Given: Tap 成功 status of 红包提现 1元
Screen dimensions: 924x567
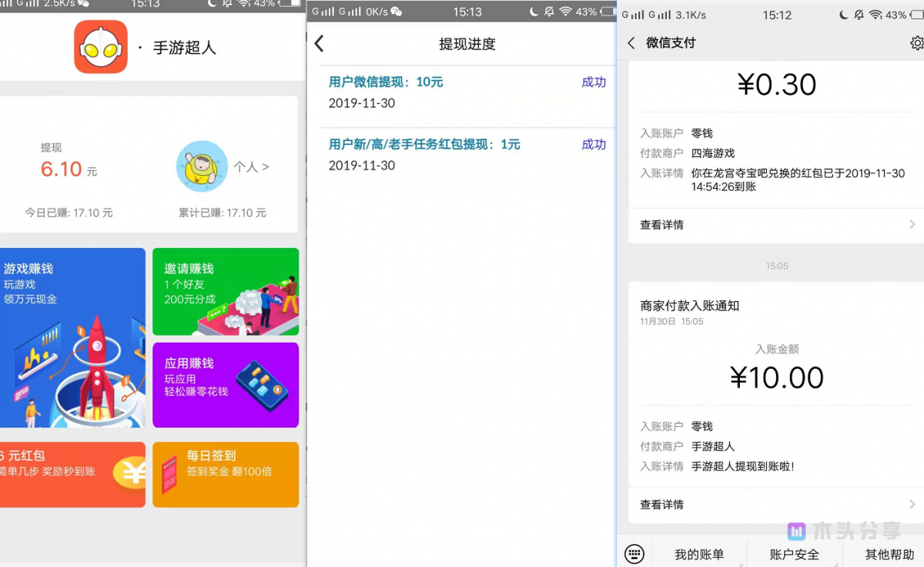Looking at the screenshot, I should click(594, 144).
